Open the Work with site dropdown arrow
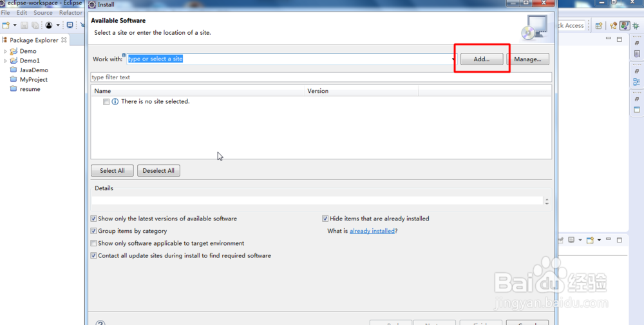Viewport: 644px width, 325px height. (x=454, y=59)
